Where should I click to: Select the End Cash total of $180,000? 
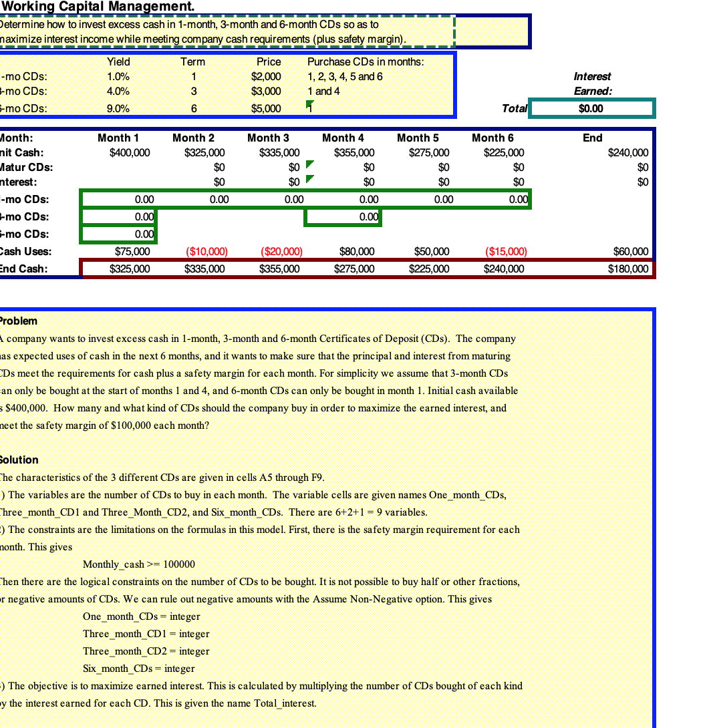click(x=629, y=268)
